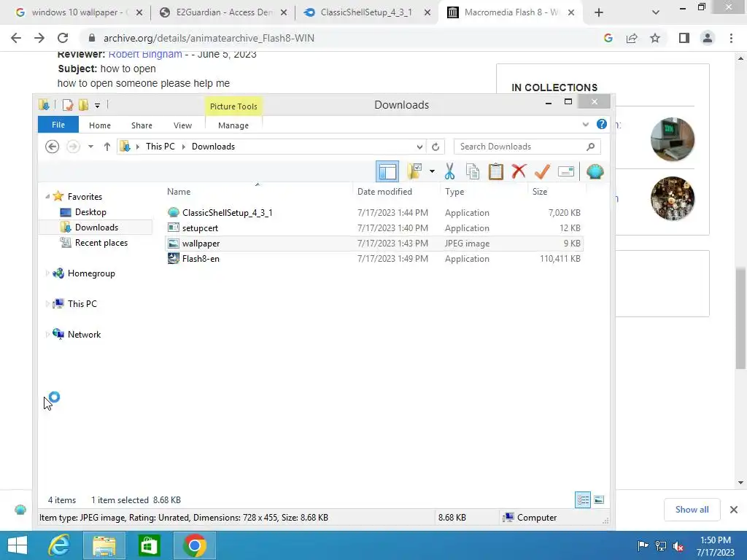Screen dimensions: 747x560
Task: Click the orange Properties checkmark icon
Action: pos(542,171)
